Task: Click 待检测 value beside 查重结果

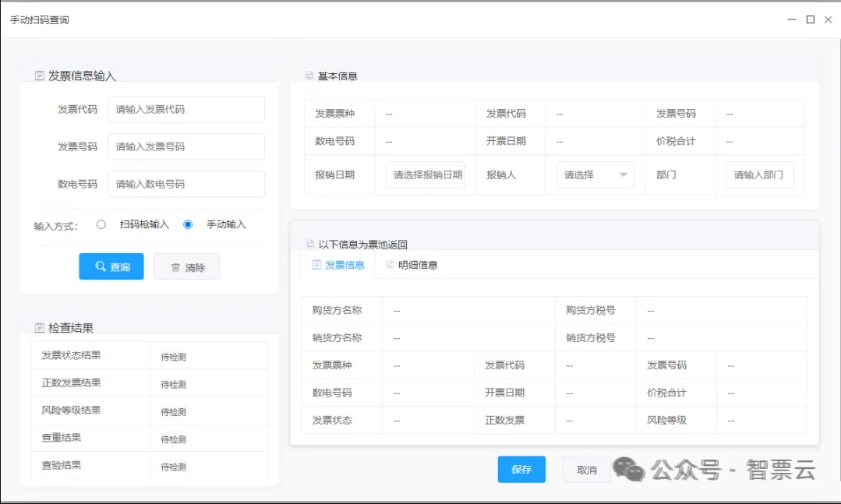Action: point(173,439)
